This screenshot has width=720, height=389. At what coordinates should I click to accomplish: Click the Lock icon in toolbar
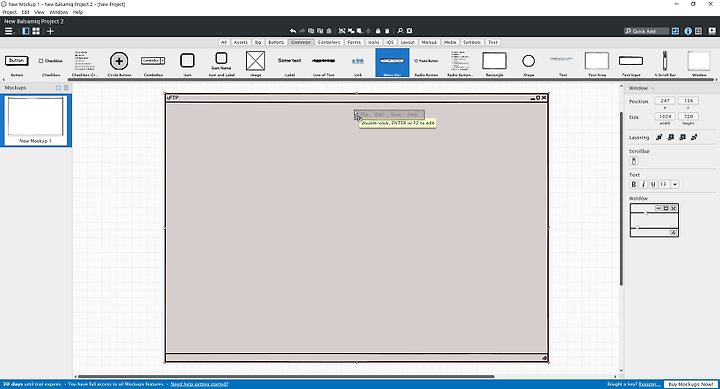coord(378,31)
